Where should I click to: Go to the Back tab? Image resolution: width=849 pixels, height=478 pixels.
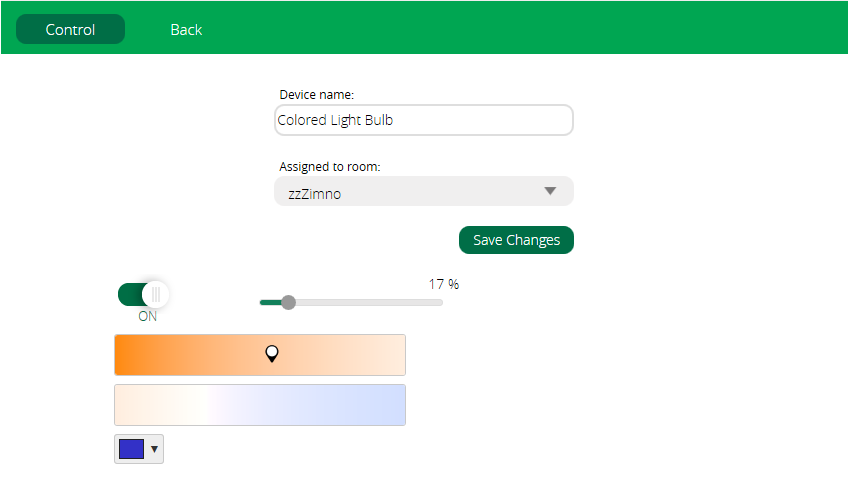coord(186,30)
